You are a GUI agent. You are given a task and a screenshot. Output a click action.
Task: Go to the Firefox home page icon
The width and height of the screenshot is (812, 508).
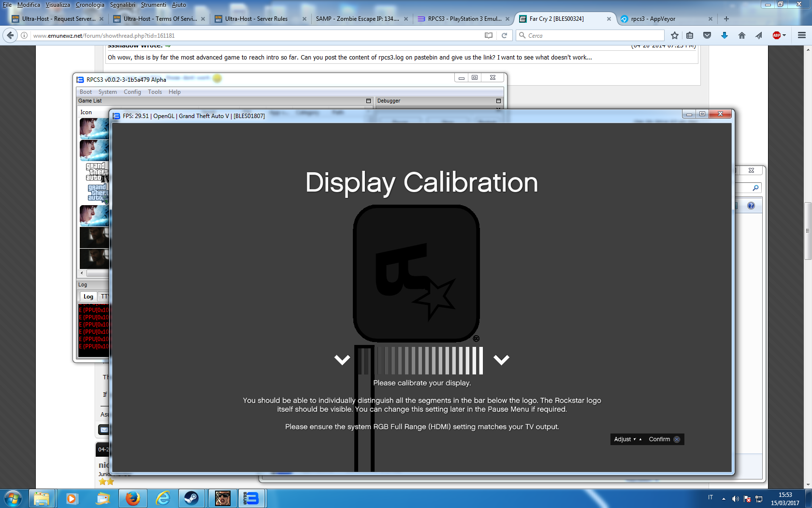click(x=742, y=35)
